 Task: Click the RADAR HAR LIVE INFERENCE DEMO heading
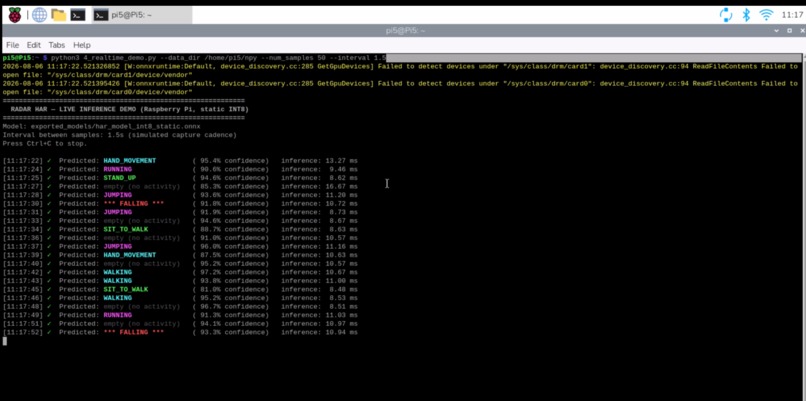(130, 110)
